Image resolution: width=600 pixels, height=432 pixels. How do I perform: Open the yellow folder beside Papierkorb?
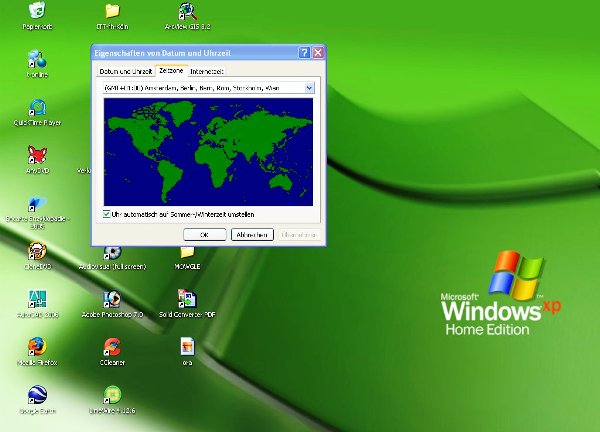click(x=112, y=11)
